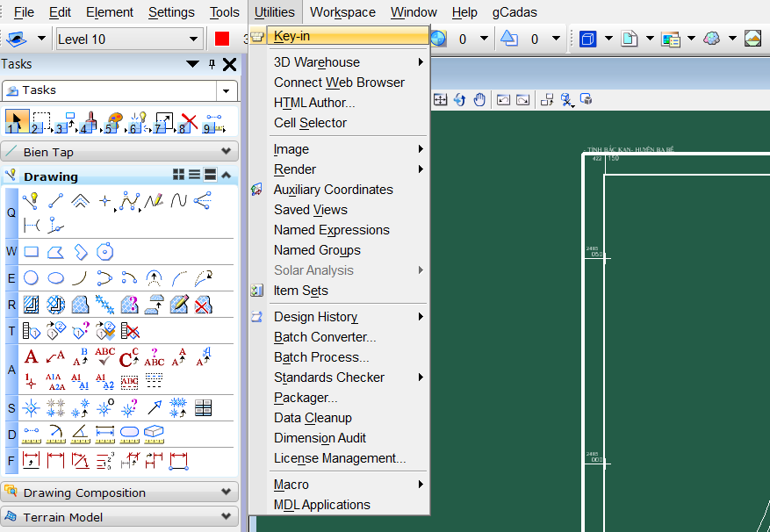This screenshot has height=532, width=770.
Task: Switch Drawing task to list layout
Action: tap(195, 176)
